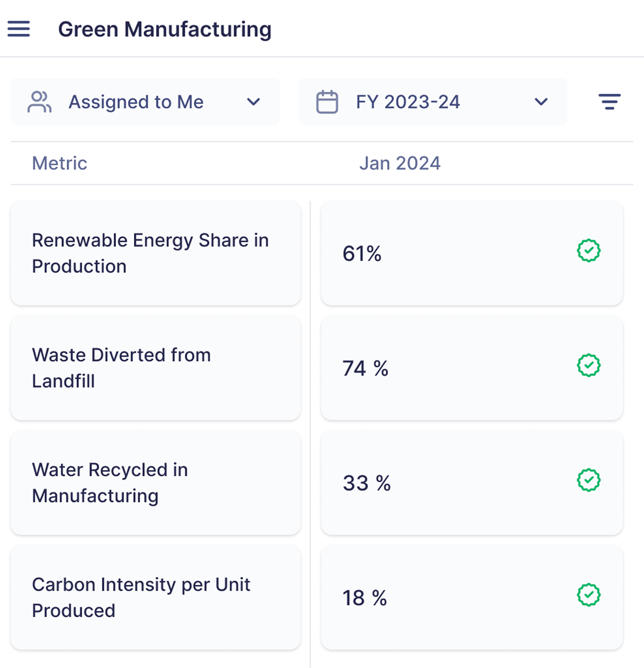Click the Metric column header
This screenshot has width=644, height=668.
click(60, 163)
